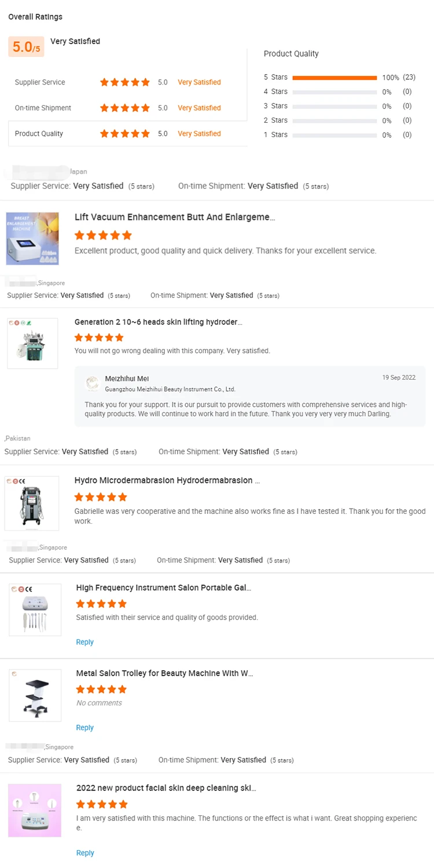This screenshot has height=868, width=434.
Task: Click the Metal Salon Trolley product title
Action: 164,673
